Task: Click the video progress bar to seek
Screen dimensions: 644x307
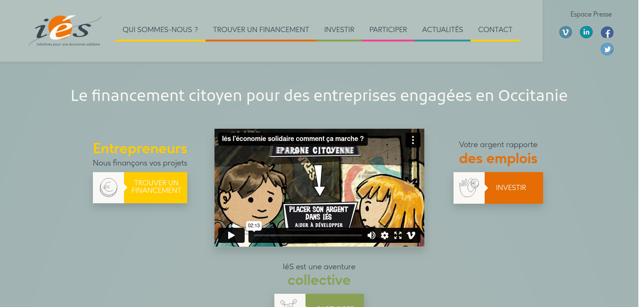Action: pos(308,235)
